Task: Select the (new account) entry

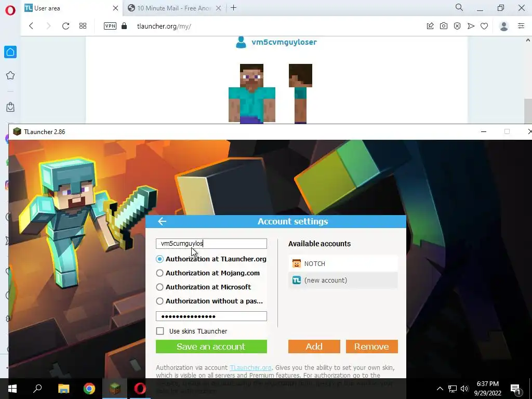Action: pyautogui.click(x=343, y=280)
